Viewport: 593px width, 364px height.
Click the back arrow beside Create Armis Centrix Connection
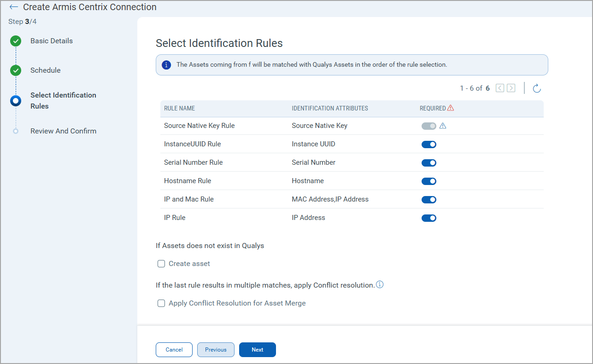(14, 7)
